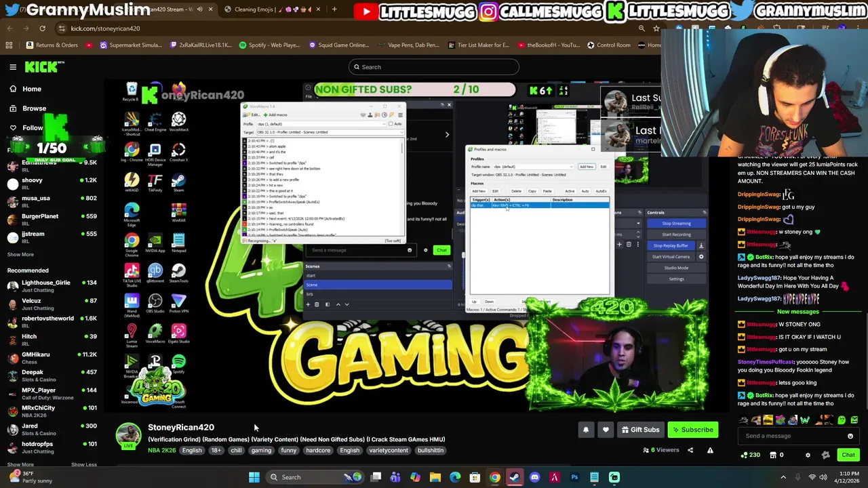
Task: Open Lighthouse_Girlie recommended channel
Action: click(x=52, y=286)
